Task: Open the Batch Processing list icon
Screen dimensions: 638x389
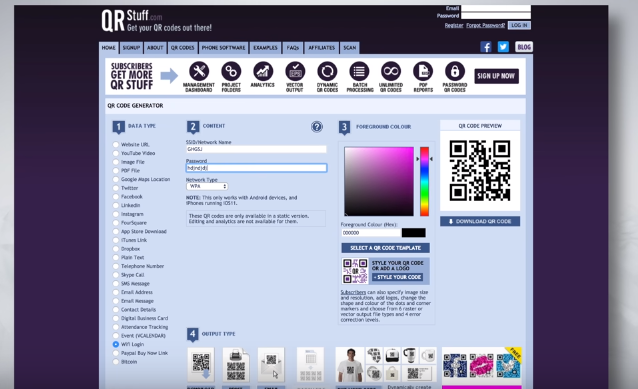Action: pyautogui.click(x=359, y=72)
